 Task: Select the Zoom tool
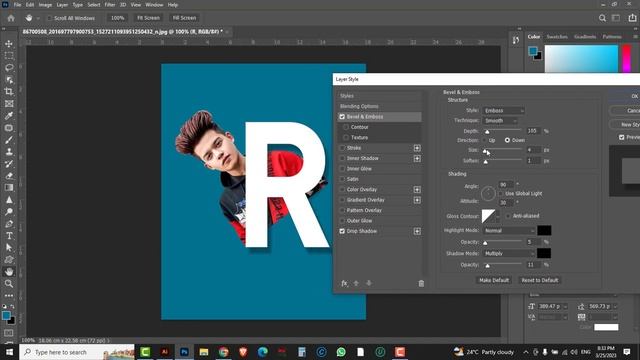(9, 283)
